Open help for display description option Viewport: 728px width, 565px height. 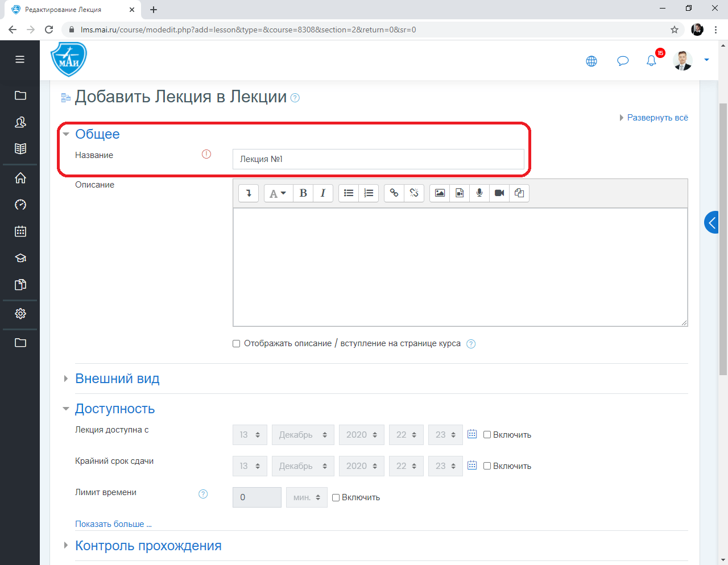coord(471,344)
